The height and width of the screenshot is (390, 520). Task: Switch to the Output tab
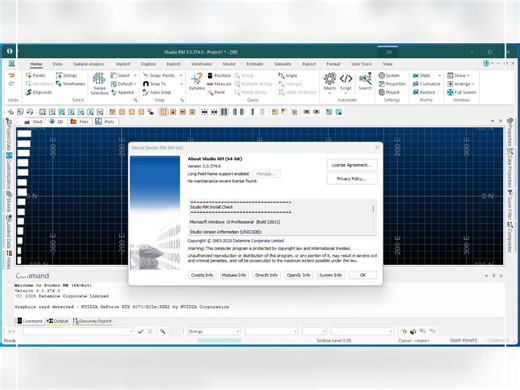[x=57, y=321]
